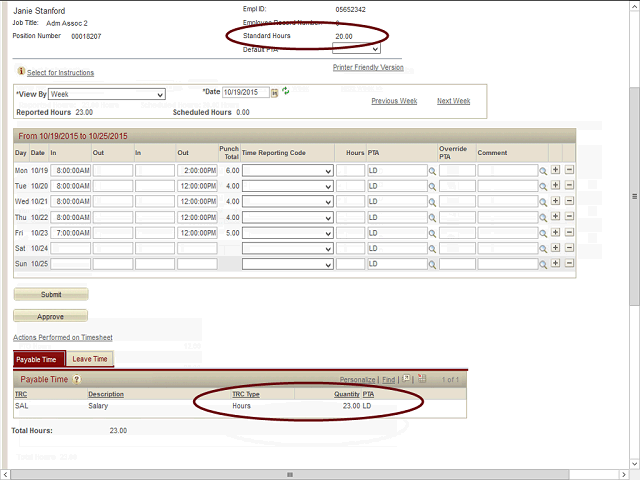Switch to the Leave Time tab
This screenshot has width=640, height=480.
click(x=91, y=359)
